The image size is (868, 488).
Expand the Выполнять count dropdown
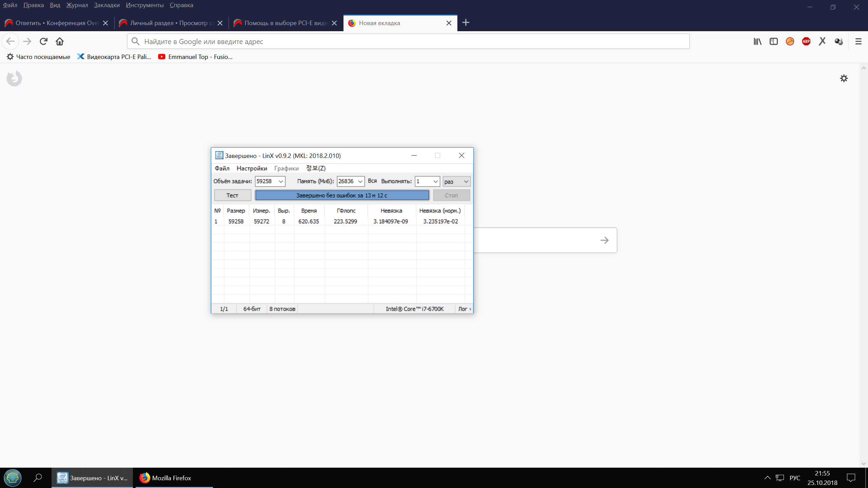[x=435, y=182]
